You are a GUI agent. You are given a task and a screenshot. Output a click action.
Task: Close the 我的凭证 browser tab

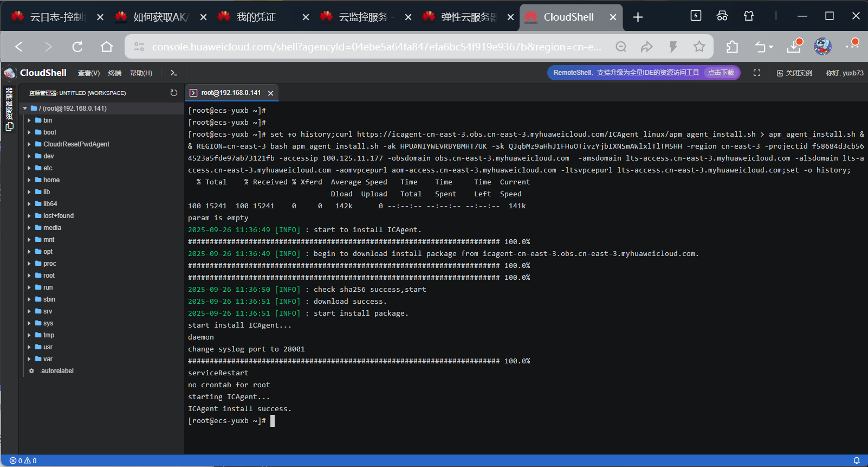coord(306,17)
